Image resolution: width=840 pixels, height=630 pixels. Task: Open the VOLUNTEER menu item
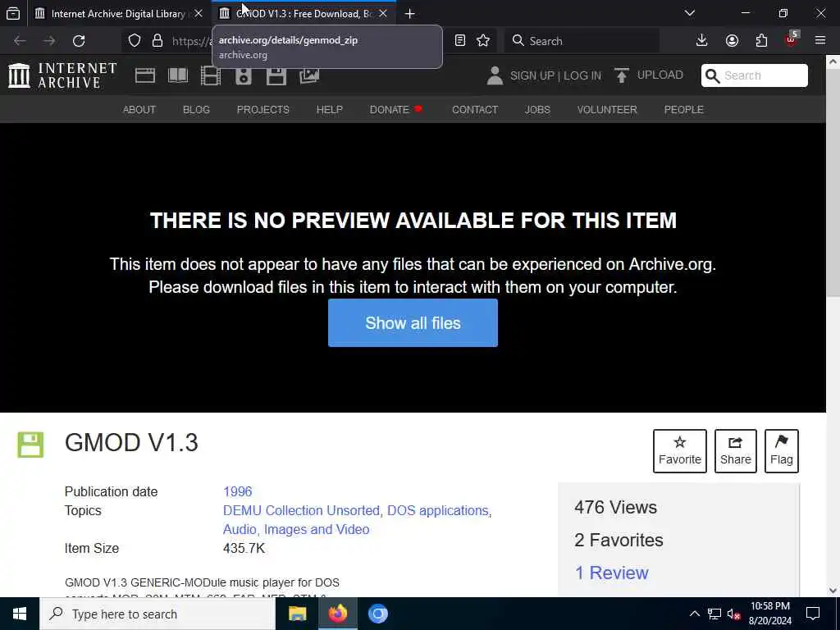coord(607,109)
